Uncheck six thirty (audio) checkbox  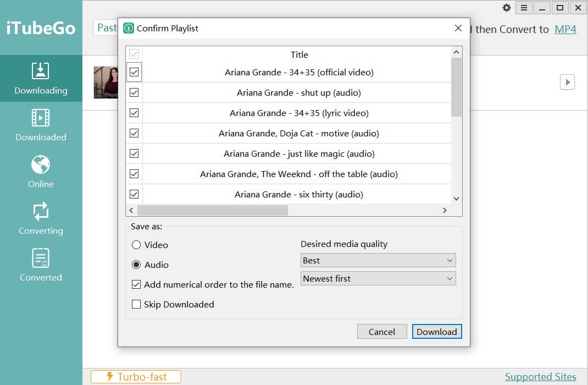click(134, 194)
